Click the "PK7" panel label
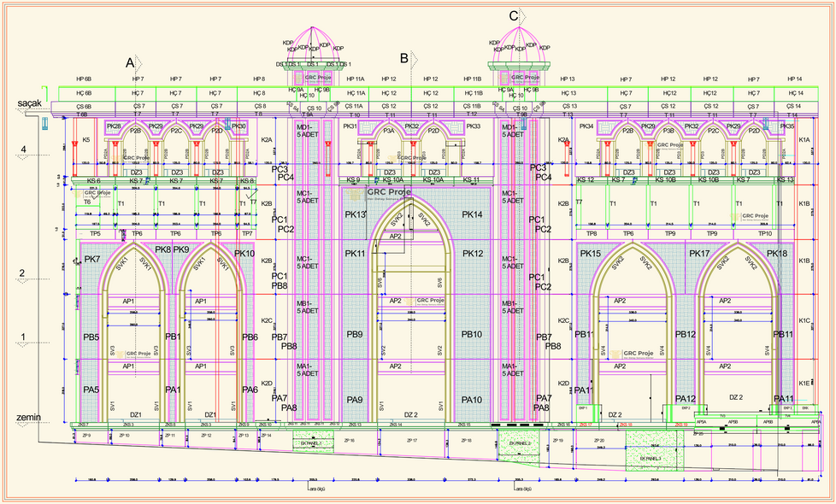 [92, 260]
